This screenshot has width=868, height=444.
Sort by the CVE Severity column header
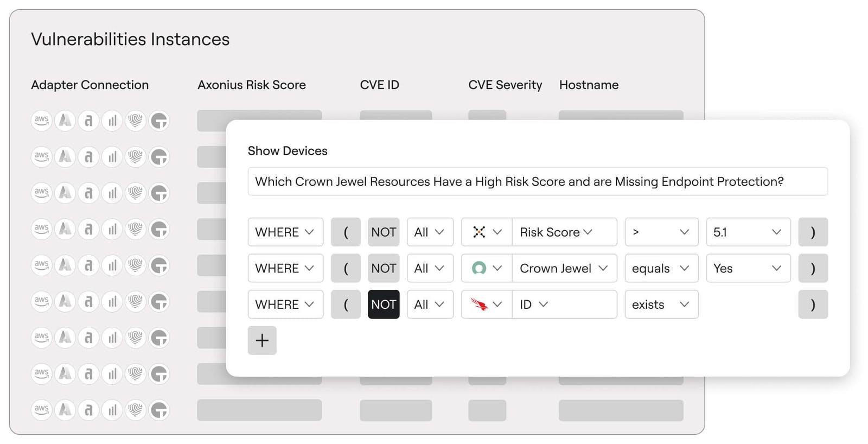tap(505, 85)
